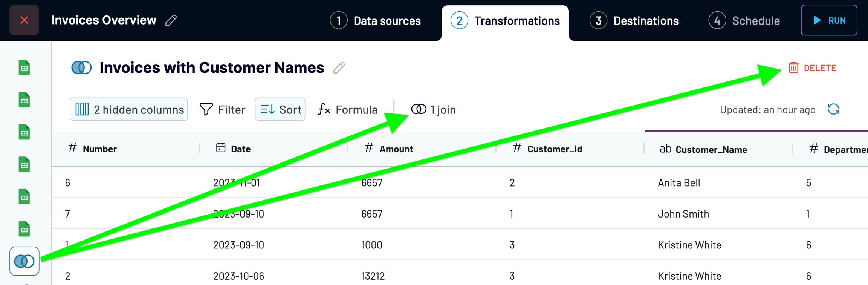Open the Filter options

(x=222, y=109)
